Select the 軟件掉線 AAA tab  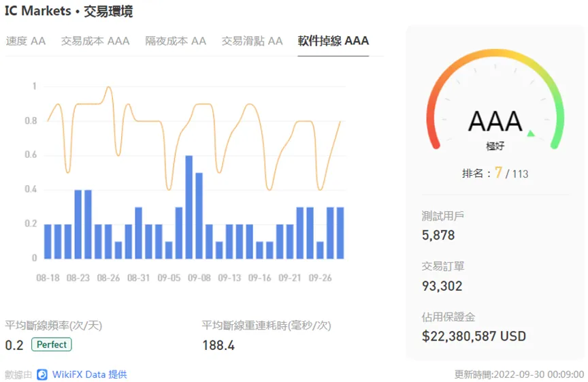tap(333, 41)
